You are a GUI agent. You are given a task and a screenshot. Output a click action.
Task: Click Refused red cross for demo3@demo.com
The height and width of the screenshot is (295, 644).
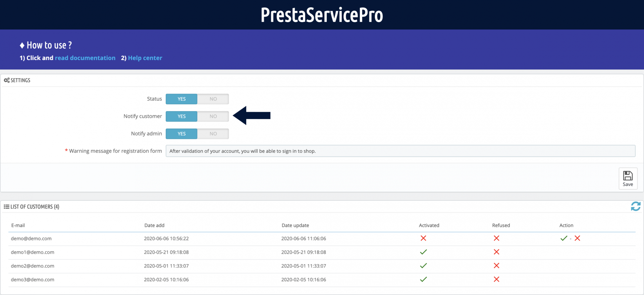point(496,279)
